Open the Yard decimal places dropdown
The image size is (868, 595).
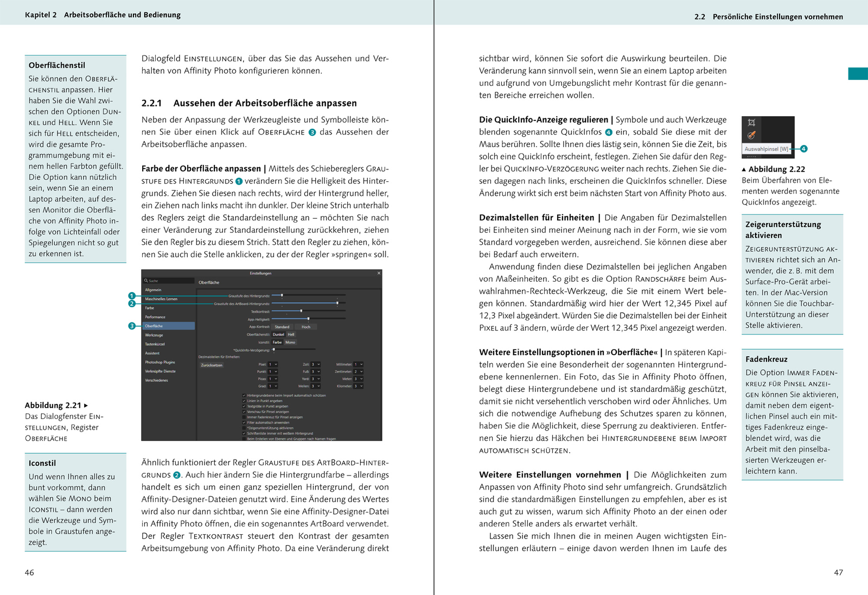pyautogui.click(x=316, y=378)
